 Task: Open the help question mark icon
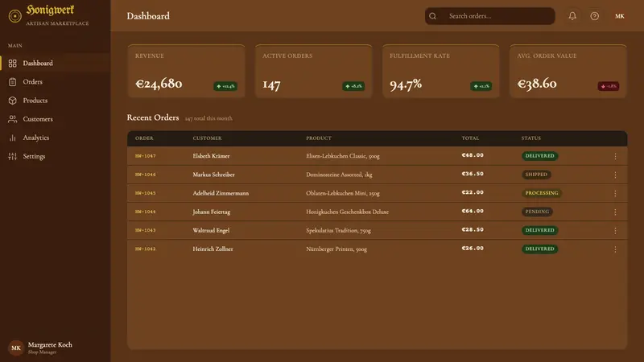click(x=595, y=16)
